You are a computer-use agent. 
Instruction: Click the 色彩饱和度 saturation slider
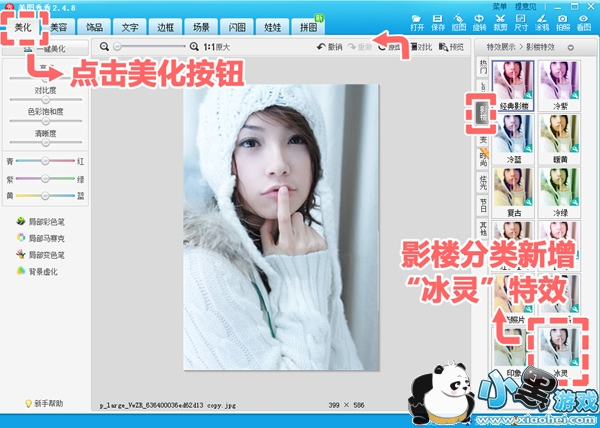click(46, 121)
